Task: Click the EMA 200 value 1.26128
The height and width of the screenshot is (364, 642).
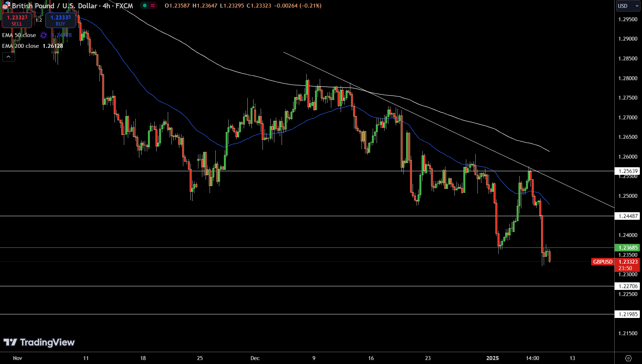Action: tap(53, 46)
